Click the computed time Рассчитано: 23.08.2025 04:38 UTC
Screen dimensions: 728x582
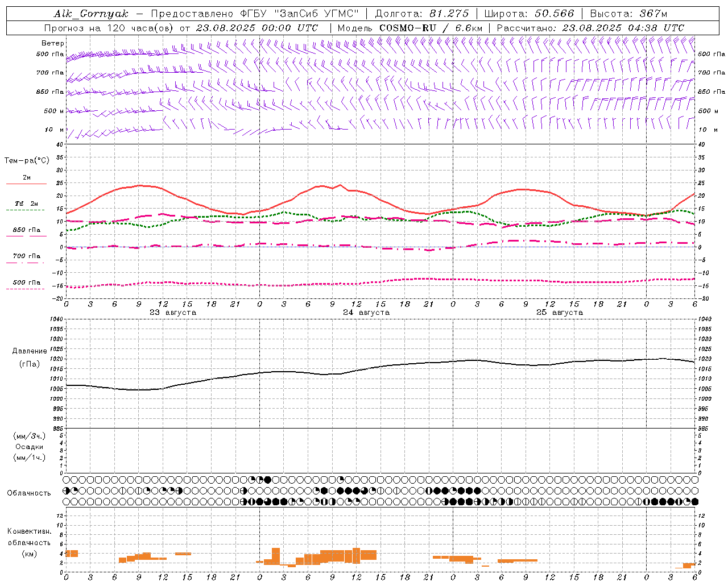click(590, 28)
